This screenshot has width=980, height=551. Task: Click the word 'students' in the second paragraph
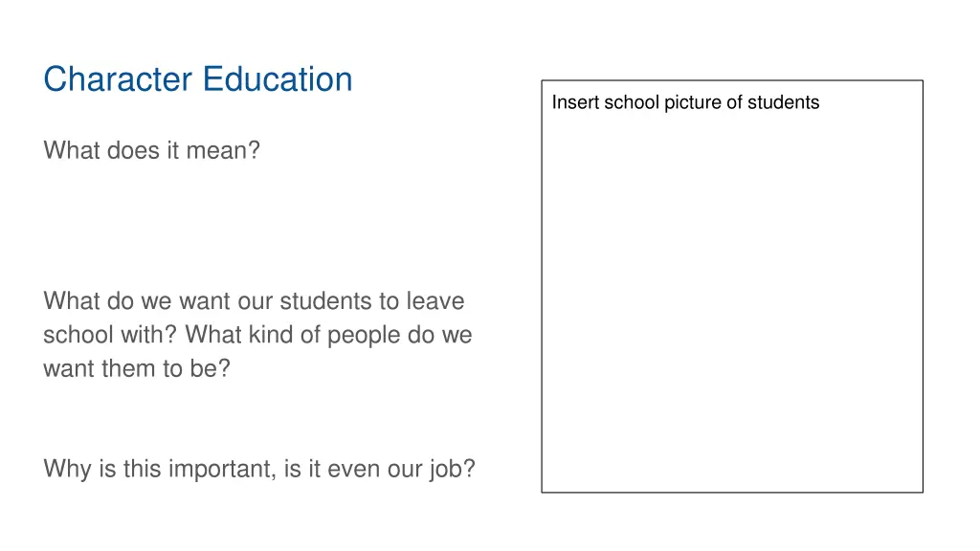tap(324, 301)
